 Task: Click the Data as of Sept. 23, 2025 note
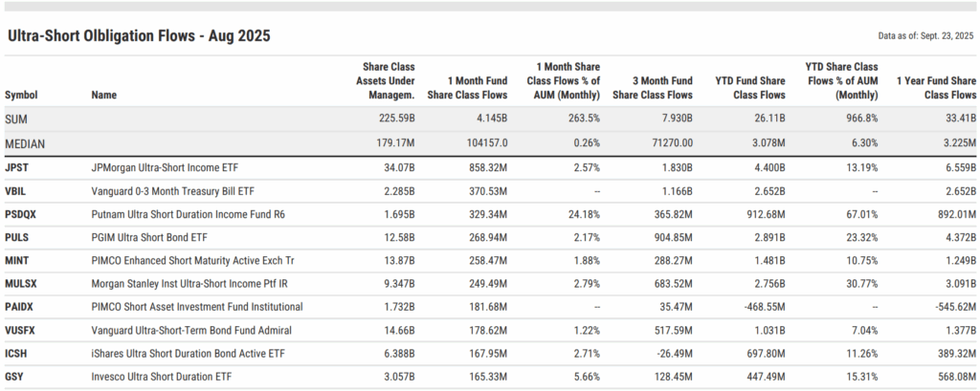[x=926, y=35]
